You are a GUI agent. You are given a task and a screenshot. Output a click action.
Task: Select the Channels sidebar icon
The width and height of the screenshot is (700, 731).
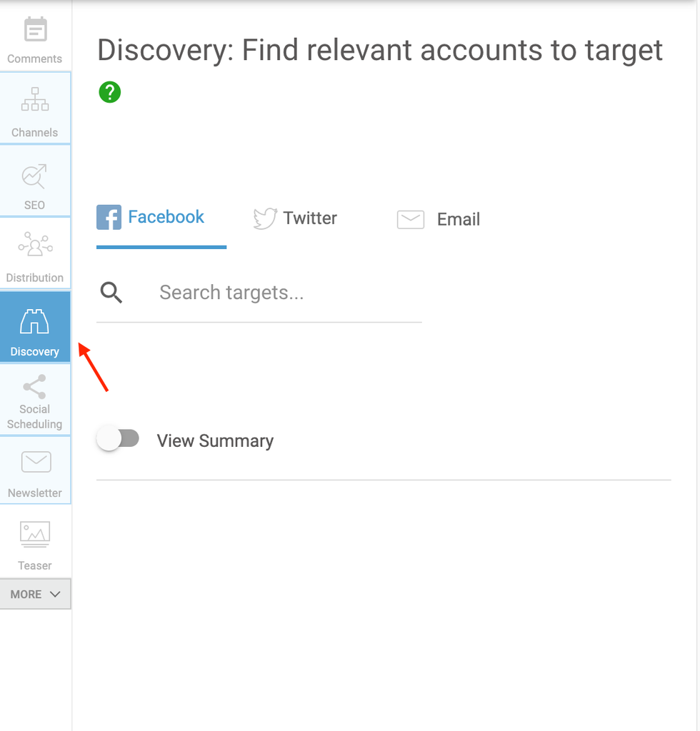pyautogui.click(x=35, y=99)
